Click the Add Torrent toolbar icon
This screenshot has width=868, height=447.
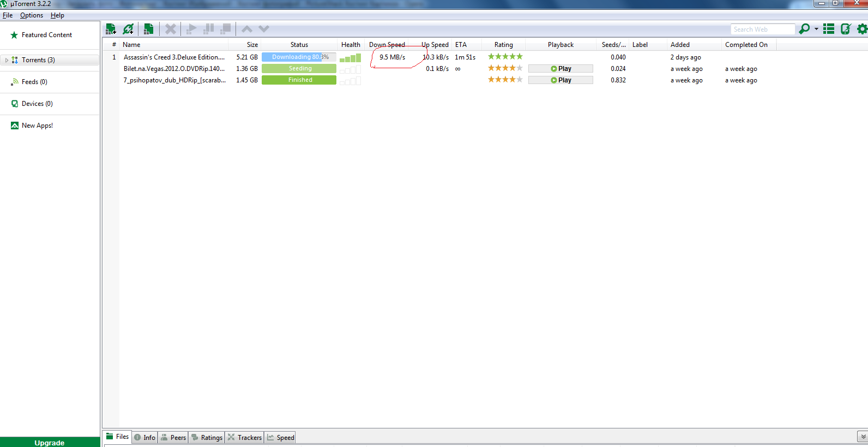(x=111, y=29)
